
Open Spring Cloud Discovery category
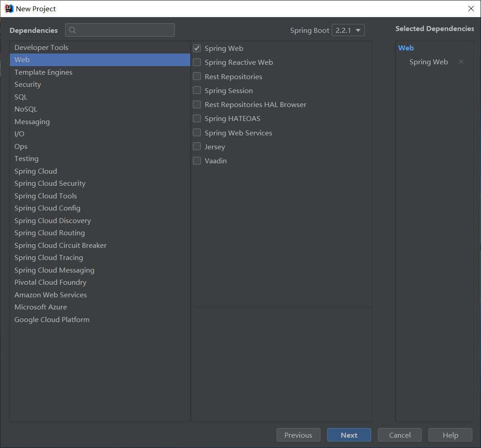pyautogui.click(x=100, y=220)
